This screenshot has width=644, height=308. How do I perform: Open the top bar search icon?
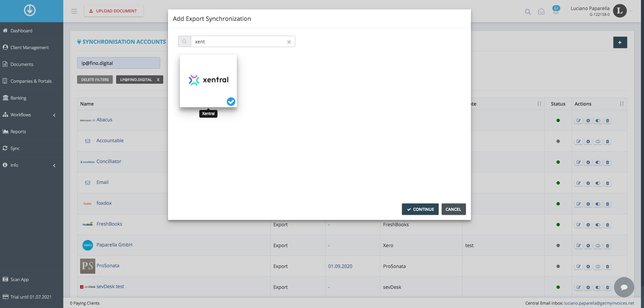tap(528, 12)
